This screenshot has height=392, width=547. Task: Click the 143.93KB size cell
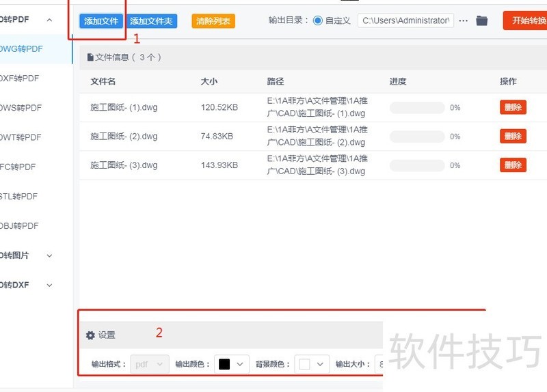coord(219,165)
